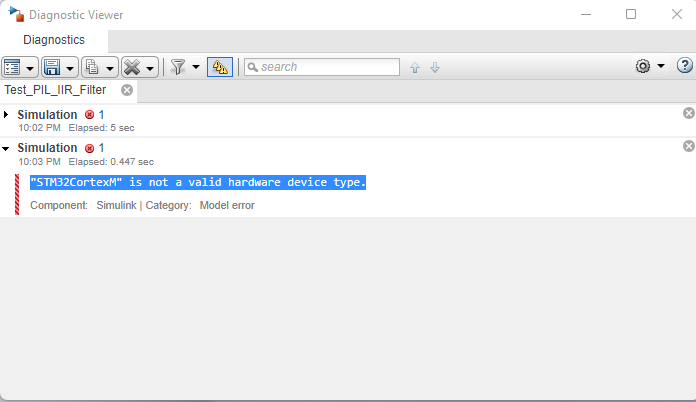Click the filter funnel icon

point(178,67)
